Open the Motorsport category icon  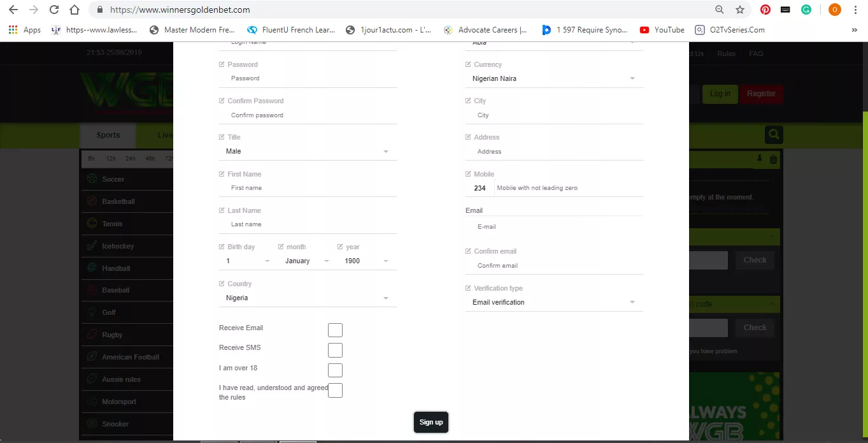[94, 401]
